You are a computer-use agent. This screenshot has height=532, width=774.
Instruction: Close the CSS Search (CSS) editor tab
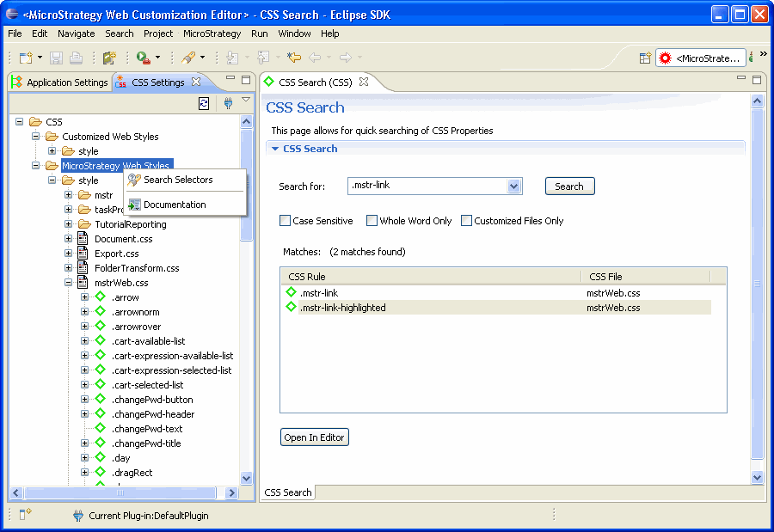coord(364,82)
